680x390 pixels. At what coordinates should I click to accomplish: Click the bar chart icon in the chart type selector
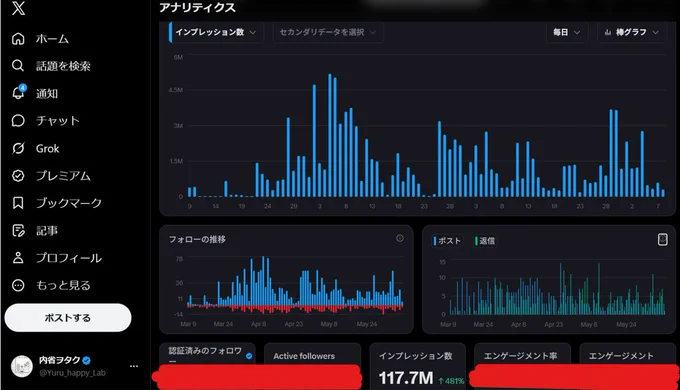pos(608,33)
